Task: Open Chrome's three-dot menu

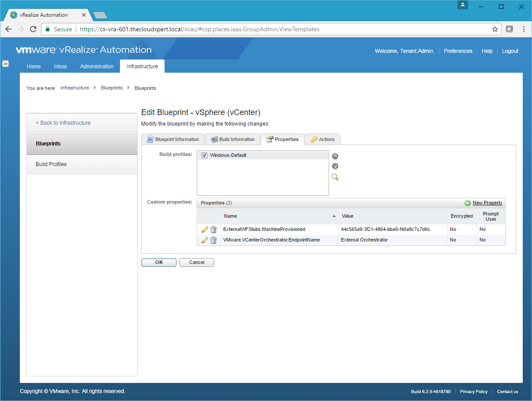Action: [524, 29]
